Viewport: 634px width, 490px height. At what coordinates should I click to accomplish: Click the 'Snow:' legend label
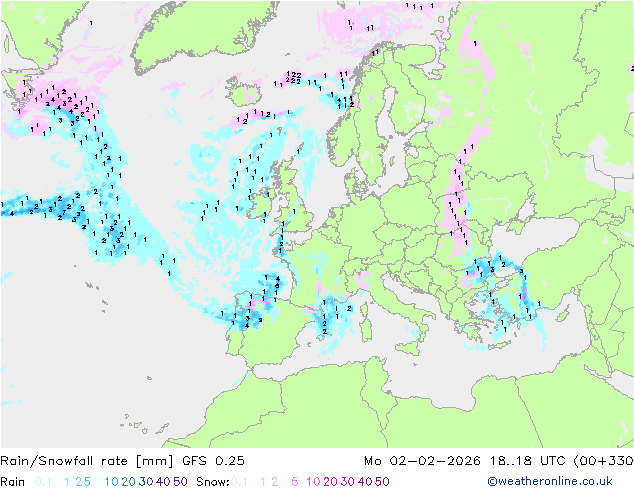click(213, 482)
